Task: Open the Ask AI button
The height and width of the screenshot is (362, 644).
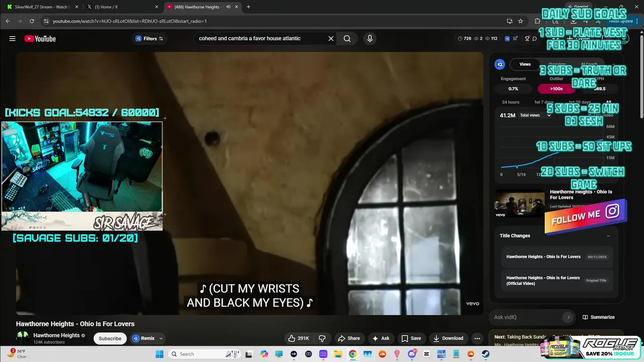Action: [x=380, y=338]
